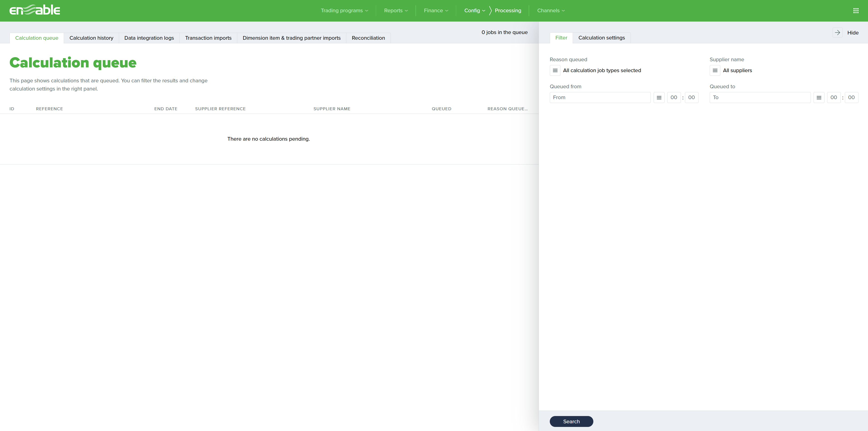This screenshot has height=431, width=868.
Task: Switch to Calculation history tab
Action: 91,38
